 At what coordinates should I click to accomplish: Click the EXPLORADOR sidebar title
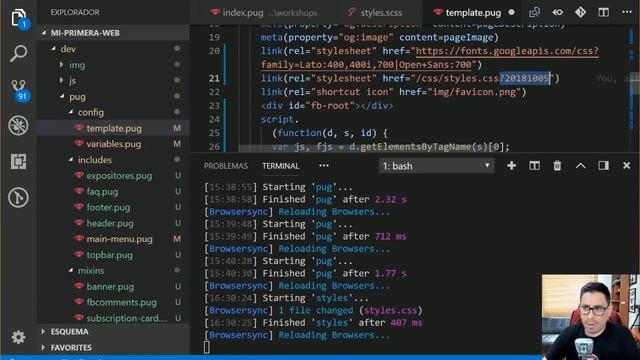click(75, 12)
